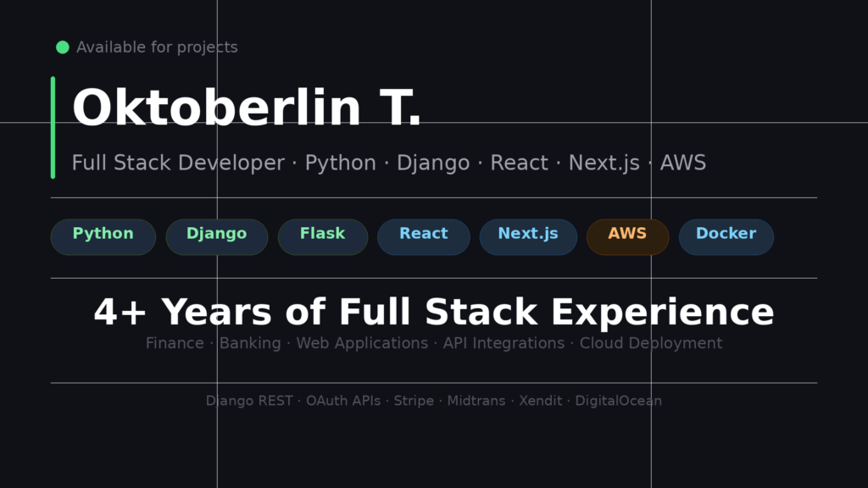
Task: Click DigitalOcean in the footer line
Action: click(x=618, y=401)
